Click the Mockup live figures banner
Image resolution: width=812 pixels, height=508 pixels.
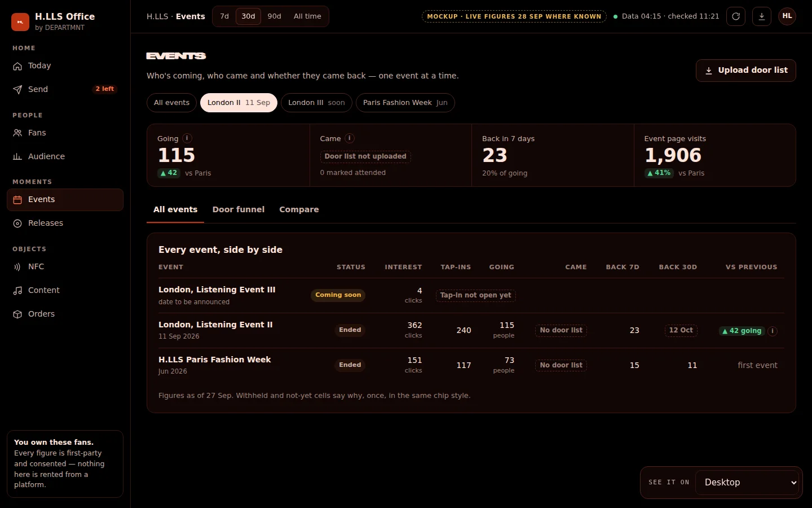point(514,16)
